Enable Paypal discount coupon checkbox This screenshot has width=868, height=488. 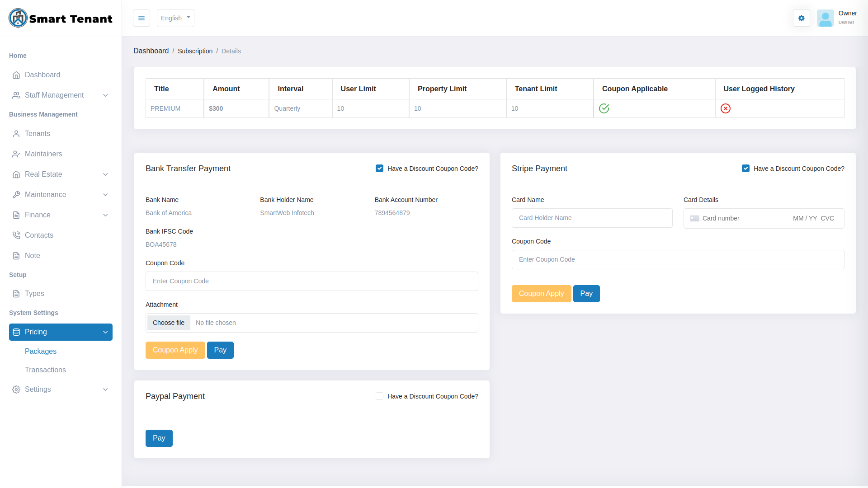(379, 396)
